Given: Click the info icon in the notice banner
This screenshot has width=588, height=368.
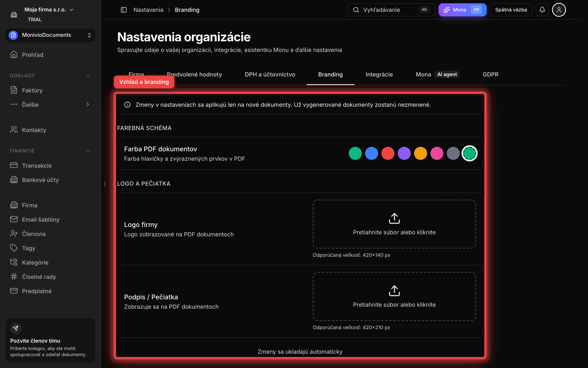Looking at the screenshot, I should [127, 105].
